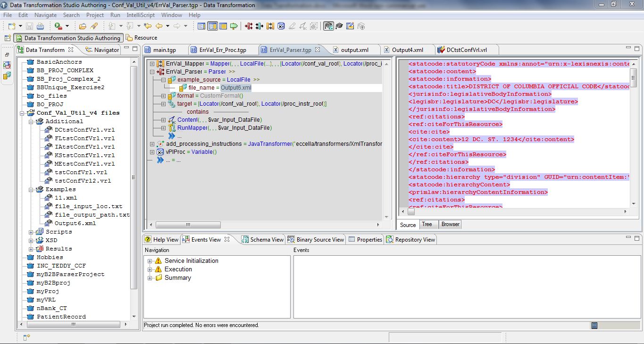Click the Insert Mapper toolbar icon

point(270,26)
